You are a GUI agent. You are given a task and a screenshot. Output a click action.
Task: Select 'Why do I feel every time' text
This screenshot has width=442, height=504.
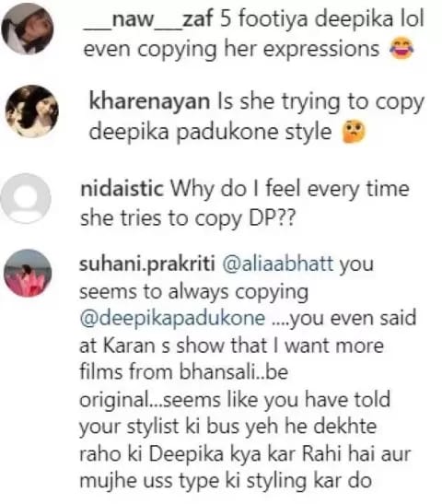coord(289,189)
